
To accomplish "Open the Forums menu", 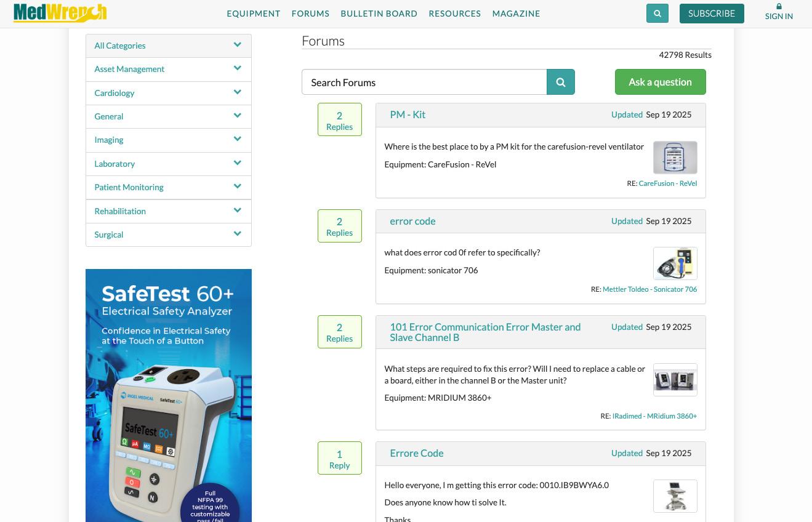I will pos(310,14).
